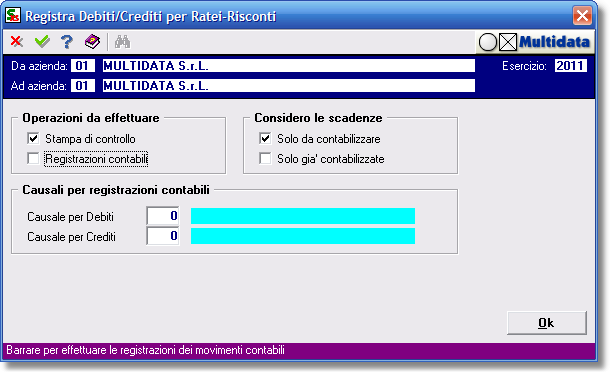Click the 'Considero le scadenze' group title
This screenshot has width=610, height=374.
click(318, 118)
